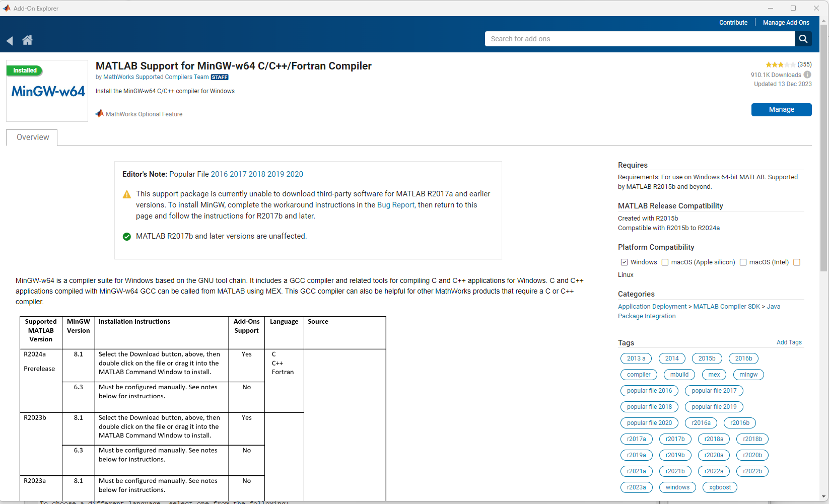This screenshot has height=504, width=829.
Task: Click the green checkmark icon
Action: 127,237
